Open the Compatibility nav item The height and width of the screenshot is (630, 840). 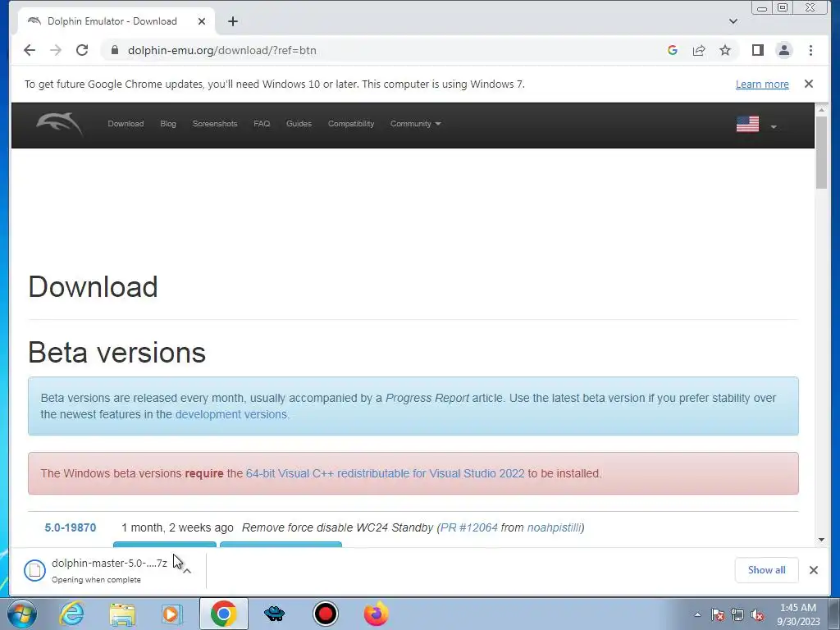pyautogui.click(x=351, y=124)
